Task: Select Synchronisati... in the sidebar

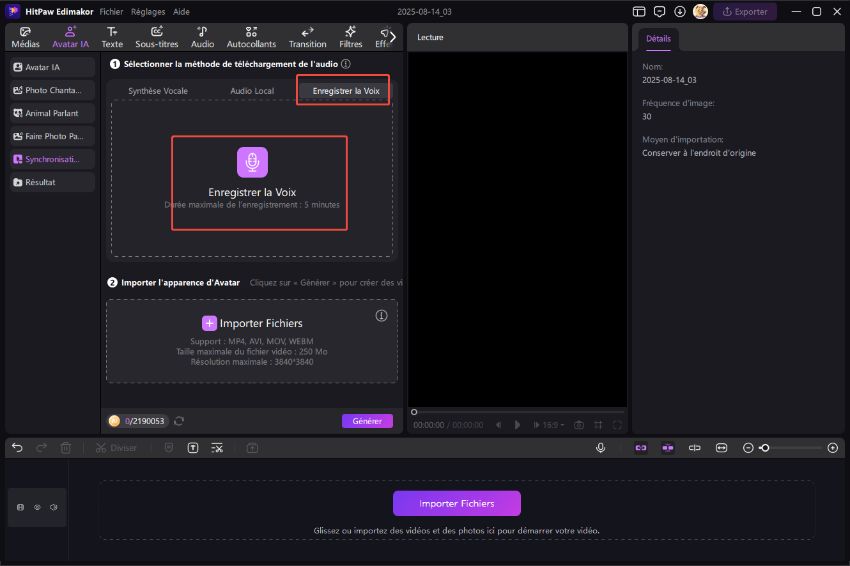Action: coord(51,159)
